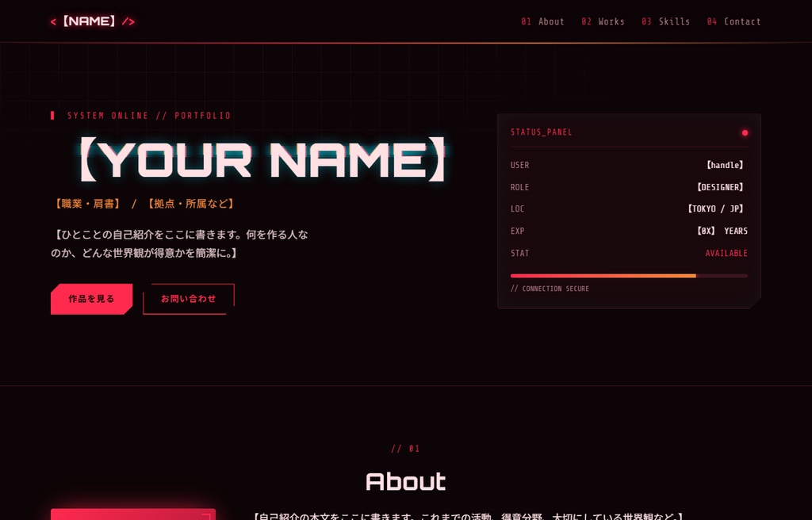Screen dimensions: 812x520
Task: Click the STATUS_PANEL header label
Action: 541,132
